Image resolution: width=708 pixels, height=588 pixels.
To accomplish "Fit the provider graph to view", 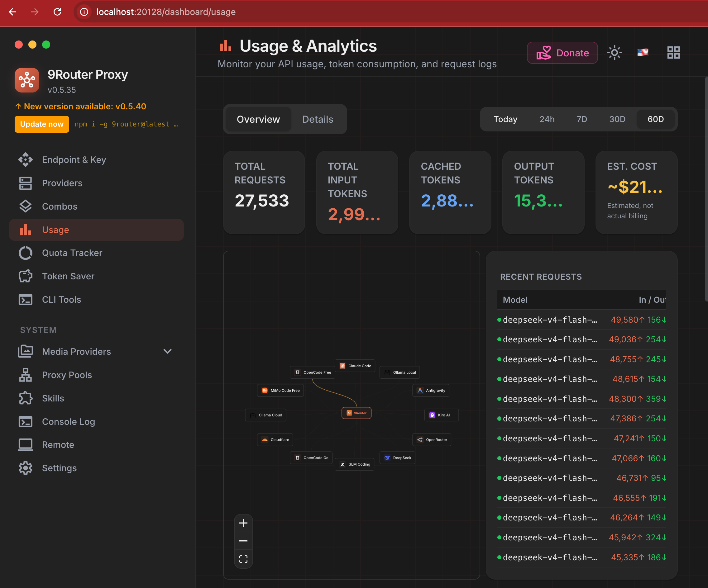I will pyautogui.click(x=243, y=559).
